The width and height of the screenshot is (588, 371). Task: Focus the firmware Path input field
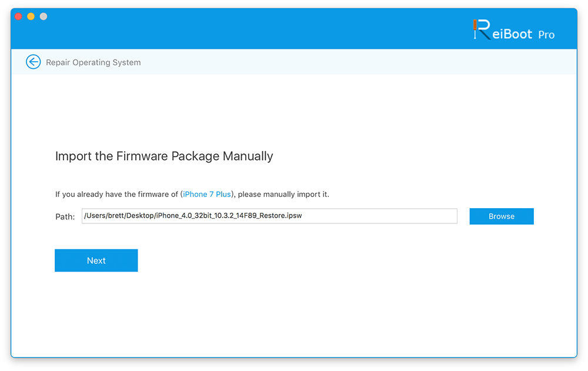coord(269,216)
